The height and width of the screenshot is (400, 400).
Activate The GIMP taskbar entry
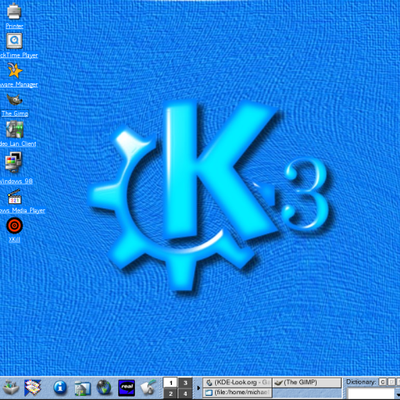[307, 383]
